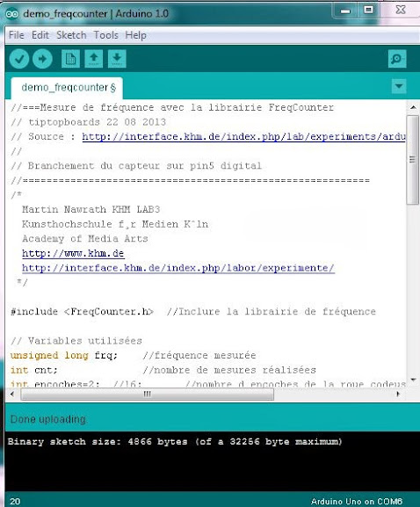The image size is (420, 507).
Task: Open the Tools menu
Action: click(x=105, y=35)
